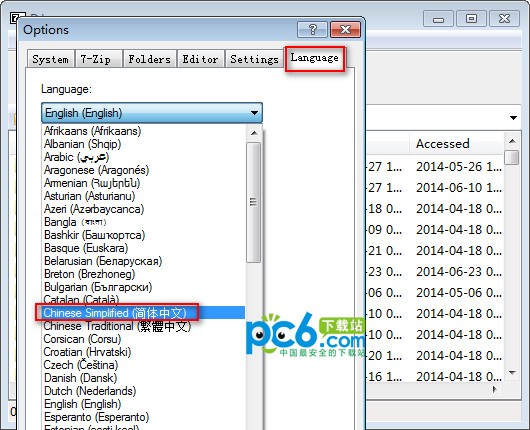Select Catalan (Català) language
This screenshot has width=530, height=430.
click(x=144, y=300)
